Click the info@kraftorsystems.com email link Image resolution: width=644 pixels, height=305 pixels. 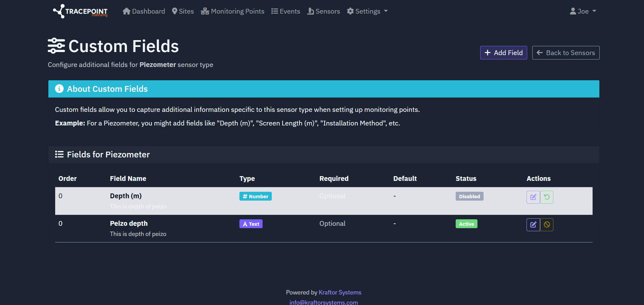pyautogui.click(x=324, y=302)
